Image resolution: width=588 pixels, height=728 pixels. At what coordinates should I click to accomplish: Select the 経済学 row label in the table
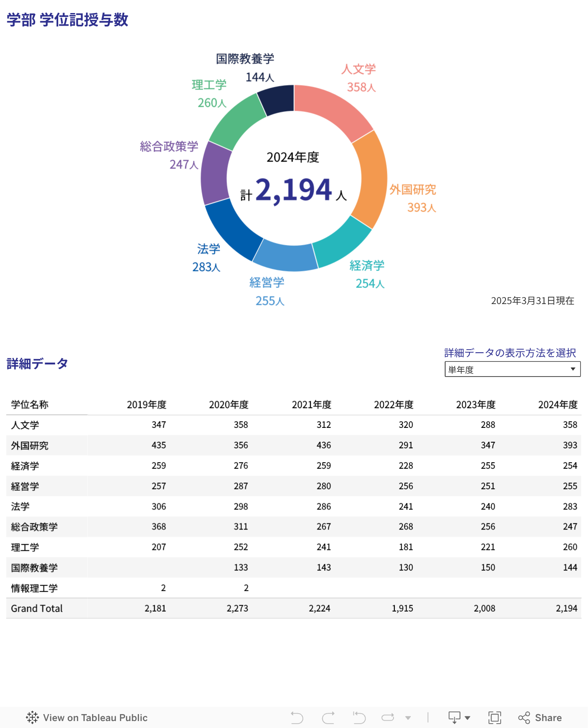coord(25,466)
